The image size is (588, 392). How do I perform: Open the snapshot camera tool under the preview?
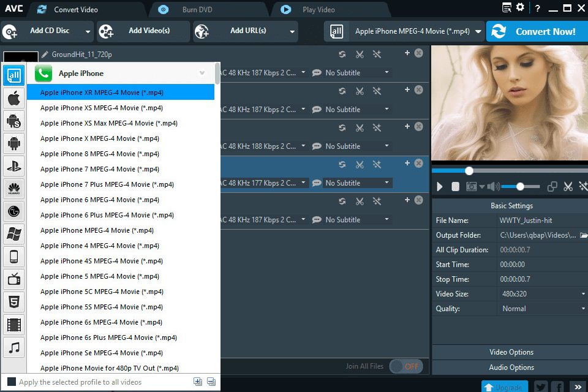[472, 186]
